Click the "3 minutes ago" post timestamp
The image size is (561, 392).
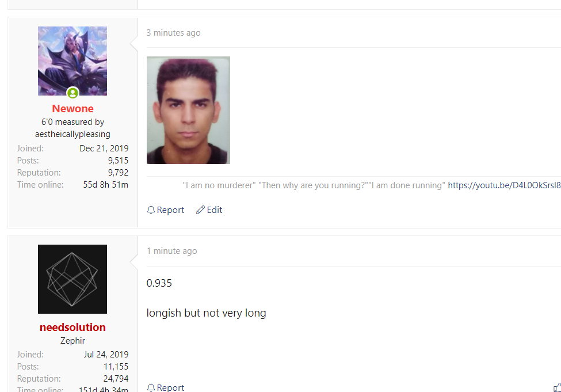click(x=174, y=33)
